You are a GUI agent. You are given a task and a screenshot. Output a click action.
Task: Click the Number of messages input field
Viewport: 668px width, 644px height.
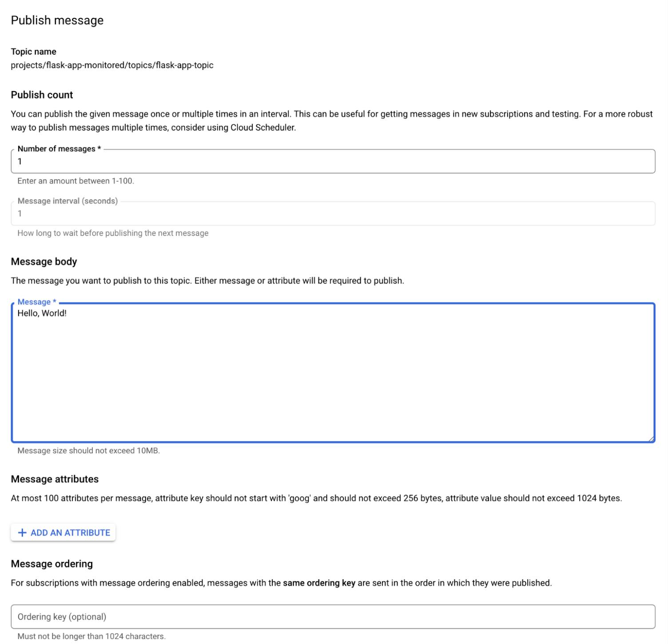point(333,161)
